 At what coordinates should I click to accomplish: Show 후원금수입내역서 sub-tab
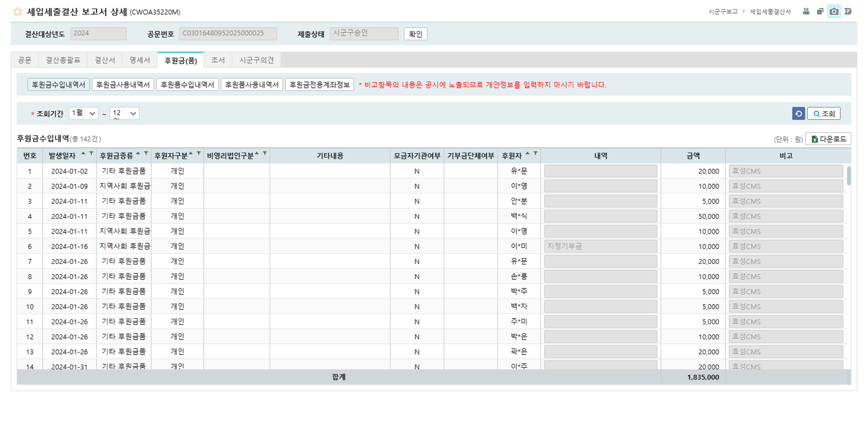(59, 85)
